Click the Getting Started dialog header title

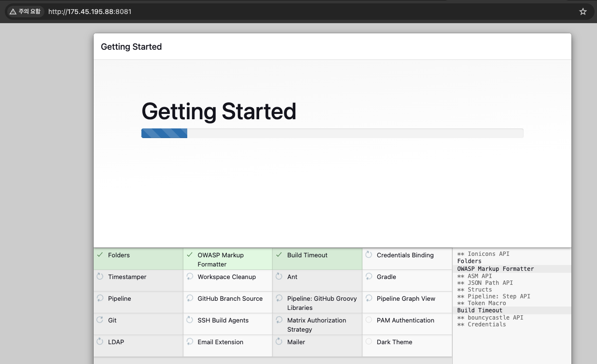pos(131,47)
